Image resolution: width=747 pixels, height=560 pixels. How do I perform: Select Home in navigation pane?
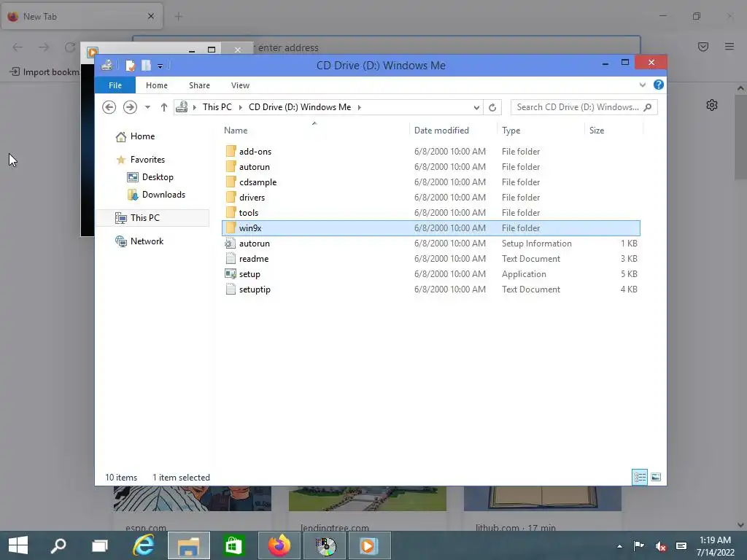click(x=135, y=136)
